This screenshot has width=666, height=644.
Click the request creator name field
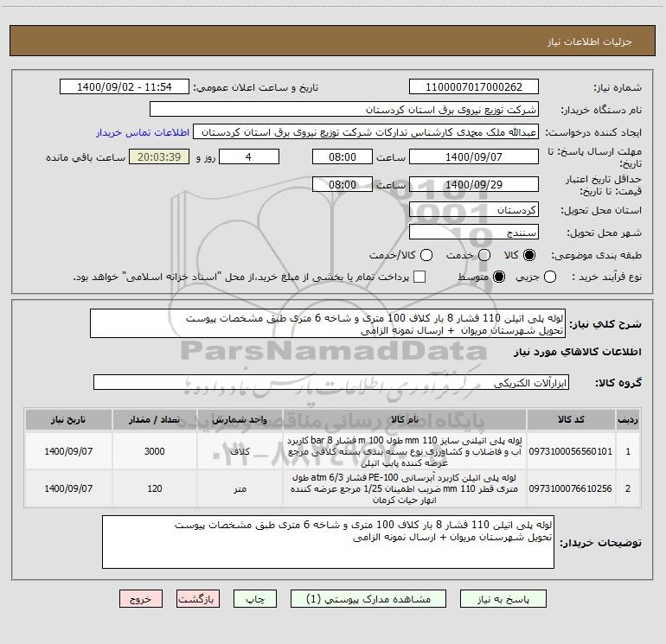[x=366, y=132]
